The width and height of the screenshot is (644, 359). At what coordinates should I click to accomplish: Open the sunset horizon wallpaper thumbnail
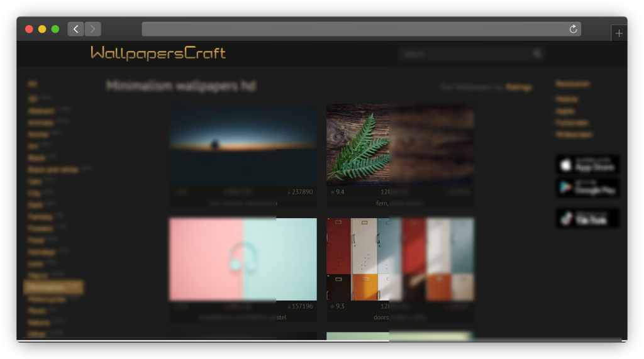[x=243, y=144]
